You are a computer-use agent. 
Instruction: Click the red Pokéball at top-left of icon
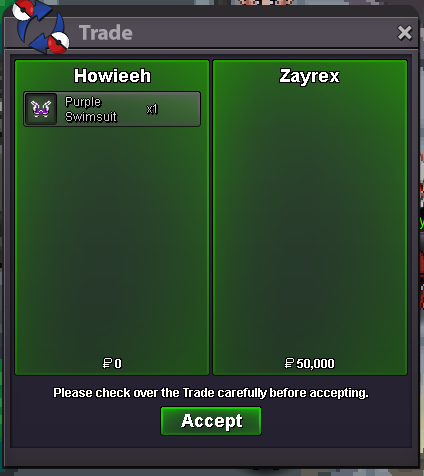[23, 9]
